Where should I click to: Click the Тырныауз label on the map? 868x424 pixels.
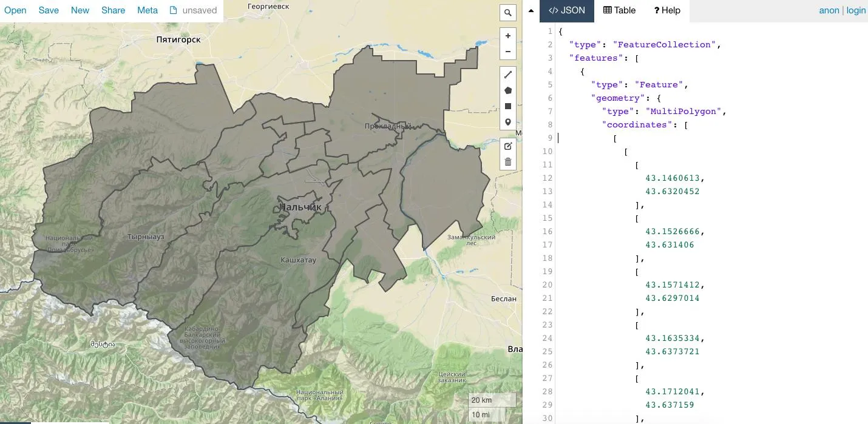point(146,237)
